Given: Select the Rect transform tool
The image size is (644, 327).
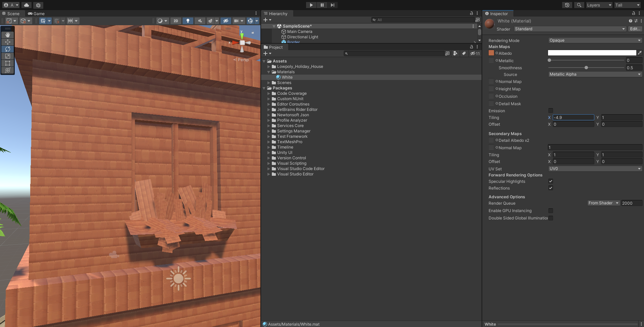Looking at the screenshot, I should pos(8,63).
